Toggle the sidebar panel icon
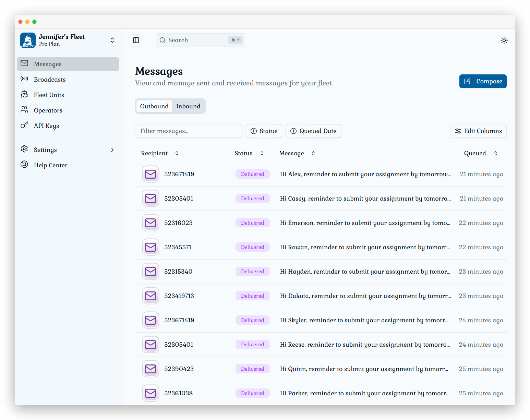 [x=136, y=40]
